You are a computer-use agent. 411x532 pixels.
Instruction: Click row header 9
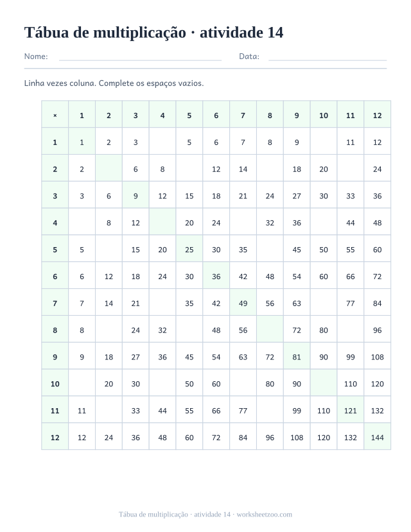[55, 357]
